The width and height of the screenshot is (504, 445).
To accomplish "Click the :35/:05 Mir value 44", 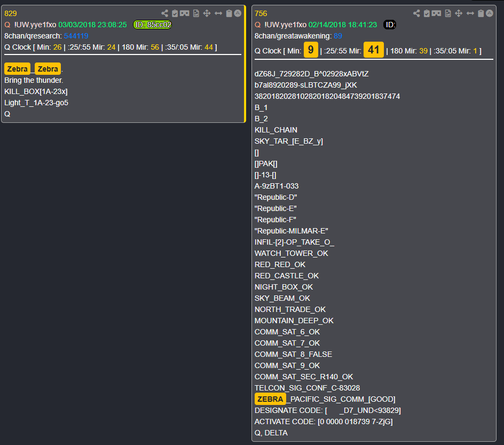I will coord(209,47).
